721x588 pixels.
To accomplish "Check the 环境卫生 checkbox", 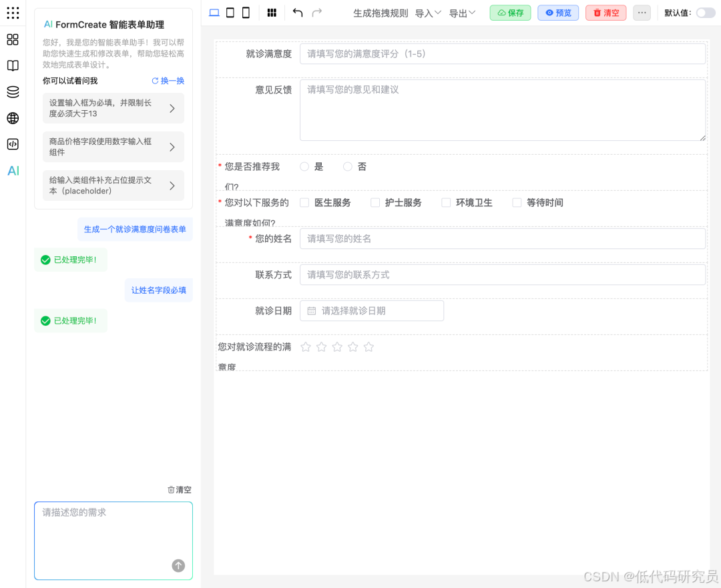I will pos(446,203).
